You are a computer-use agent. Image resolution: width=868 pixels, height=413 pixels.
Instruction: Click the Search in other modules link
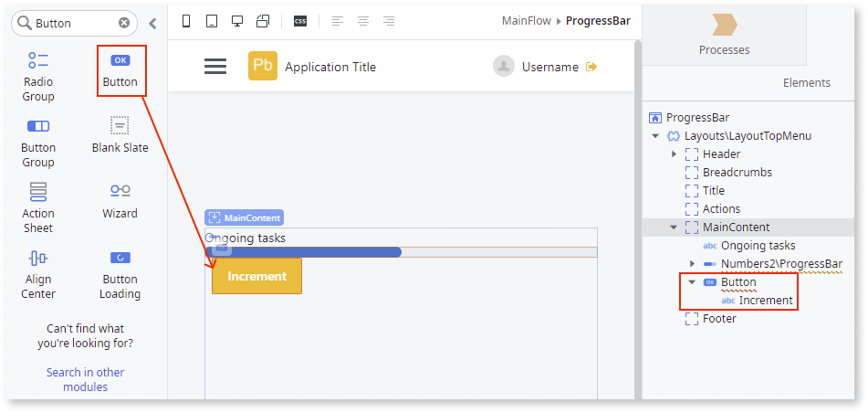coord(85,379)
